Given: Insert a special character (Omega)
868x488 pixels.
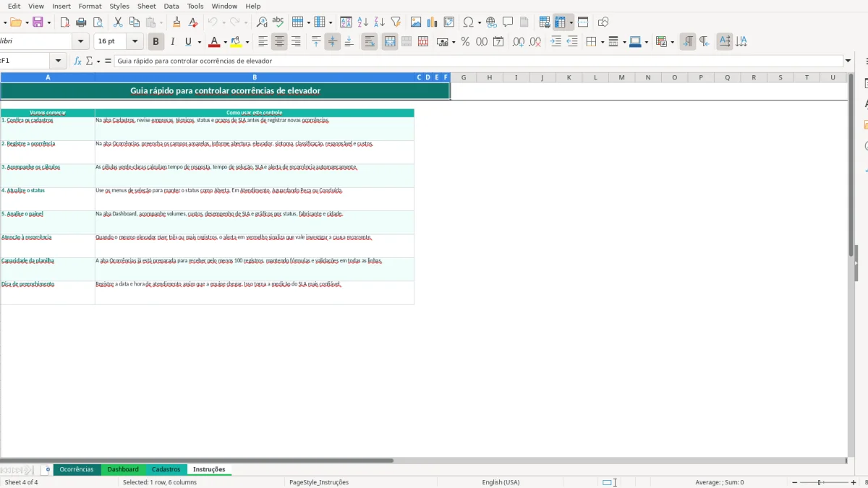Looking at the screenshot, I should coord(469,22).
